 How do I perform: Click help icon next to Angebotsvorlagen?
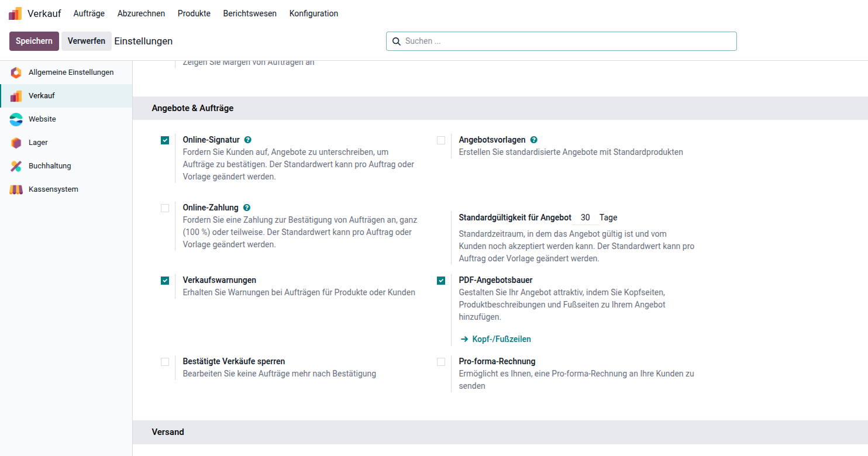pos(533,140)
